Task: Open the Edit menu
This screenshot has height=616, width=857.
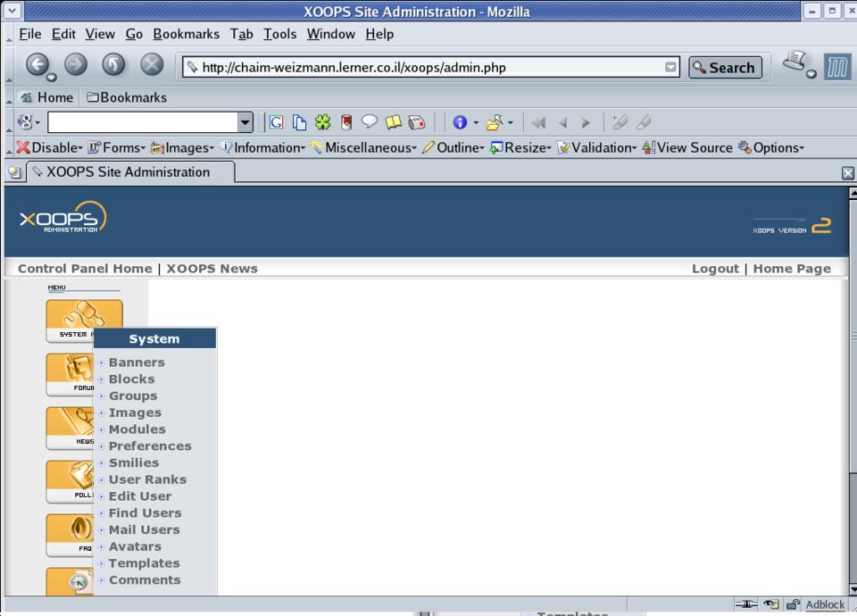Action: pyautogui.click(x=63, y=34)
